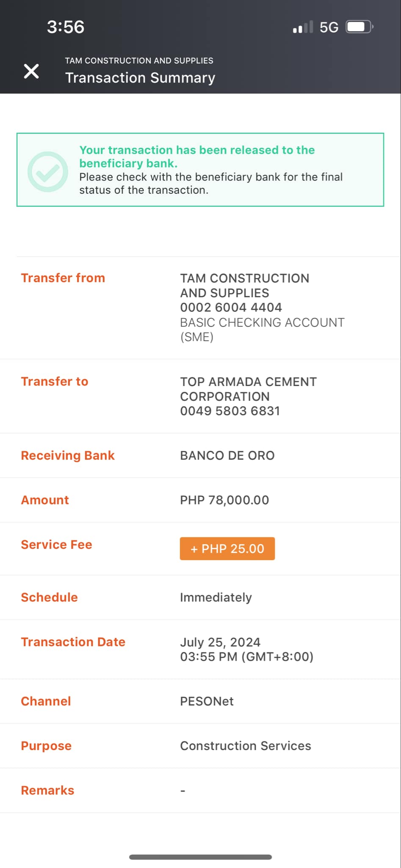This screenshot has height=868, width=401.
Task: Tap the cellular signal bars icon
Action: pyautogui.click(x=303, y=27)
